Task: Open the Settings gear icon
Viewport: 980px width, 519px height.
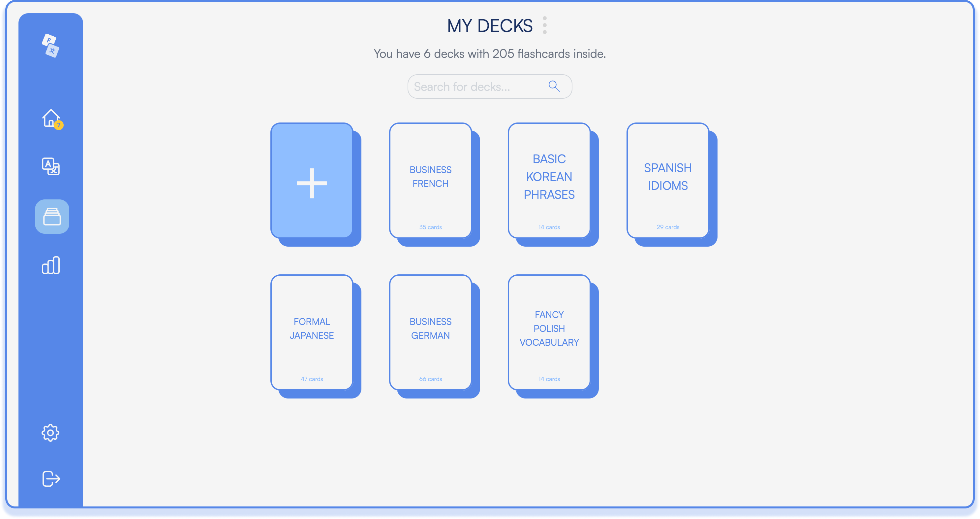Action: pos(51,433)
